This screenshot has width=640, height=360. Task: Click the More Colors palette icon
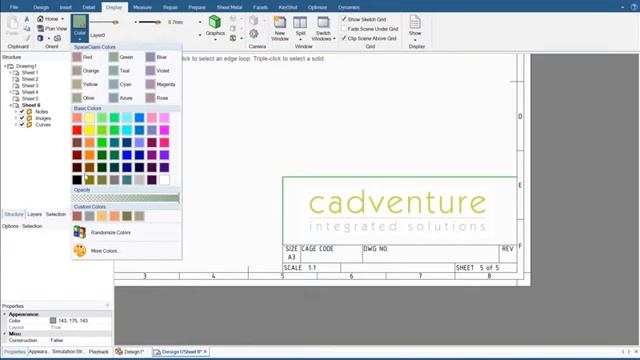[x=80, y=250]
